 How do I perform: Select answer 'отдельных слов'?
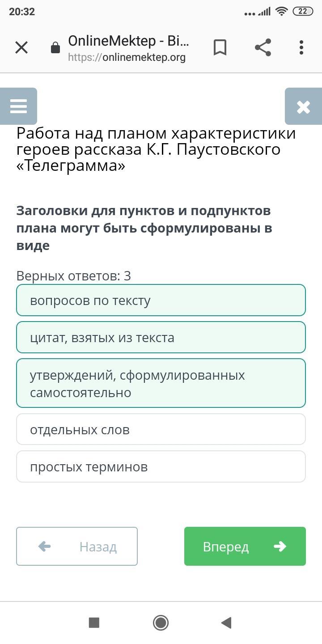click(161, 430)
